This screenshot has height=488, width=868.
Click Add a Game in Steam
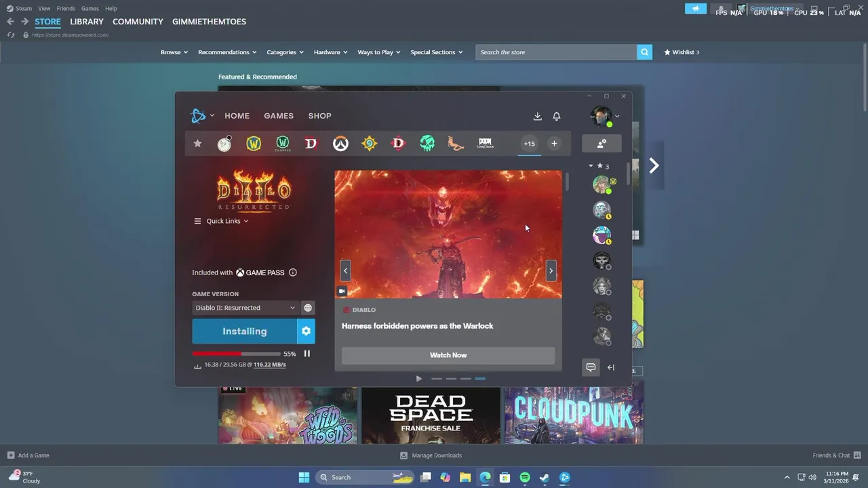point(28,455)
